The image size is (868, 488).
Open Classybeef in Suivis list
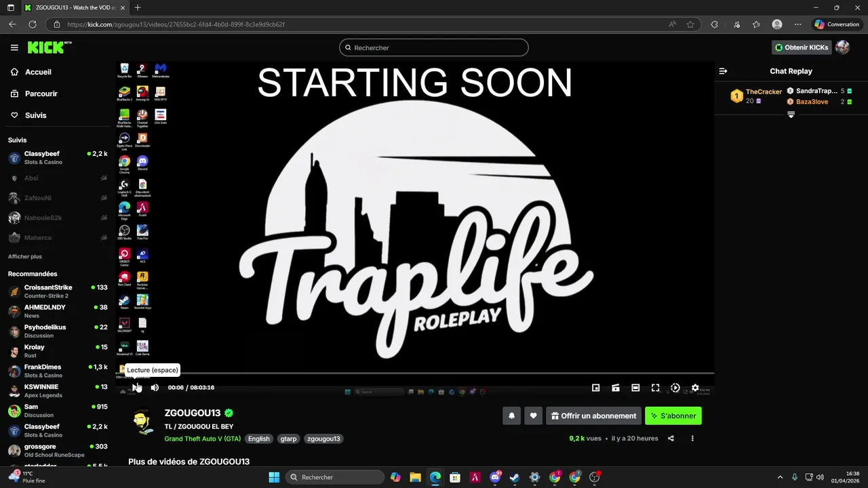pyautogui.click(x=58, y=158)
